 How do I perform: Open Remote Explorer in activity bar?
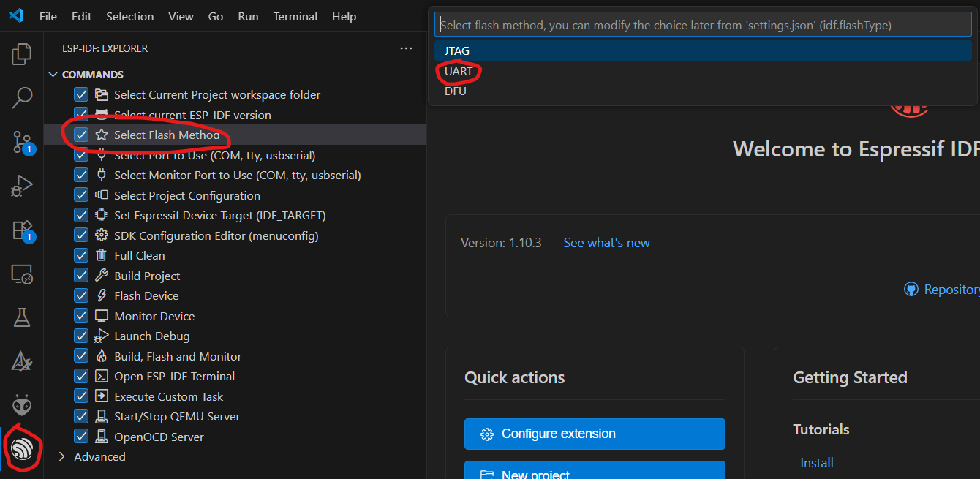(x=22, y=274)
